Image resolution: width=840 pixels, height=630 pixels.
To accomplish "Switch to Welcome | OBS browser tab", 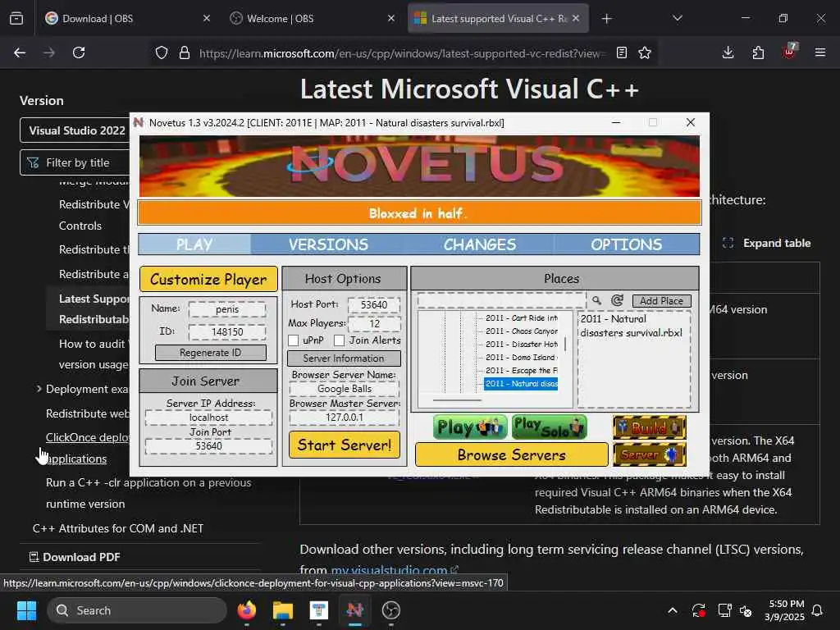I will pyautogui.click(x=311, y=19).
